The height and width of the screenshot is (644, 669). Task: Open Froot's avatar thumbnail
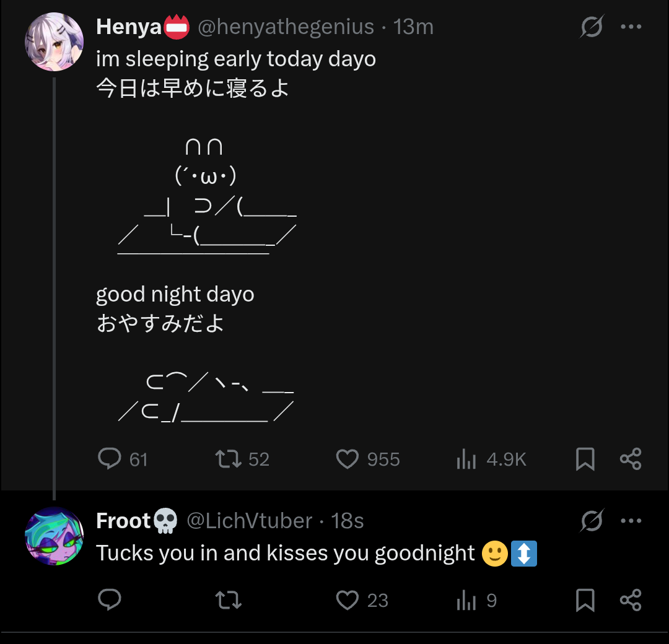(x=55, y=536)
